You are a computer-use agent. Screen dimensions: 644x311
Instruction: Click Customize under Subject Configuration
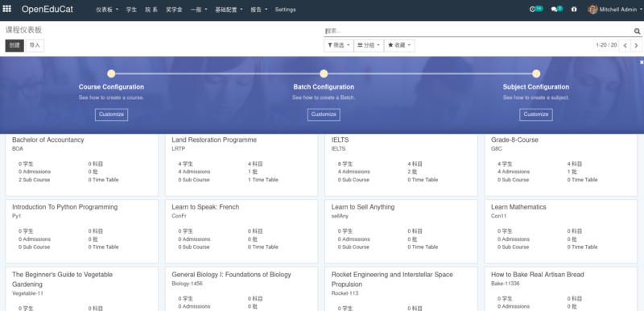[x=536, y=114]
